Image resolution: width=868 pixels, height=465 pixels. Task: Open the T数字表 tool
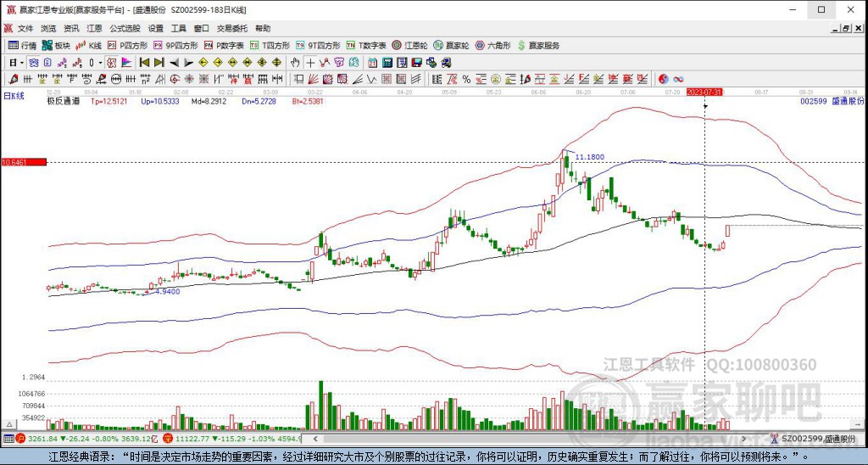click(366, 46)
